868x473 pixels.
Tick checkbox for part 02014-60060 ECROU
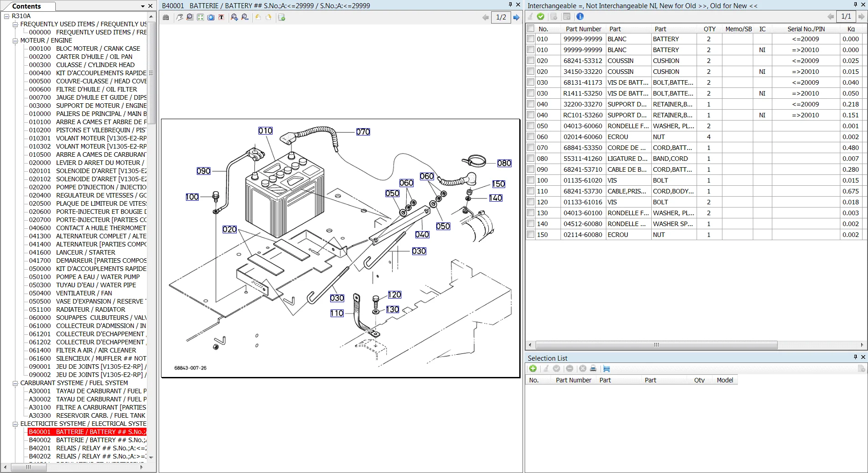pos(531,137)
